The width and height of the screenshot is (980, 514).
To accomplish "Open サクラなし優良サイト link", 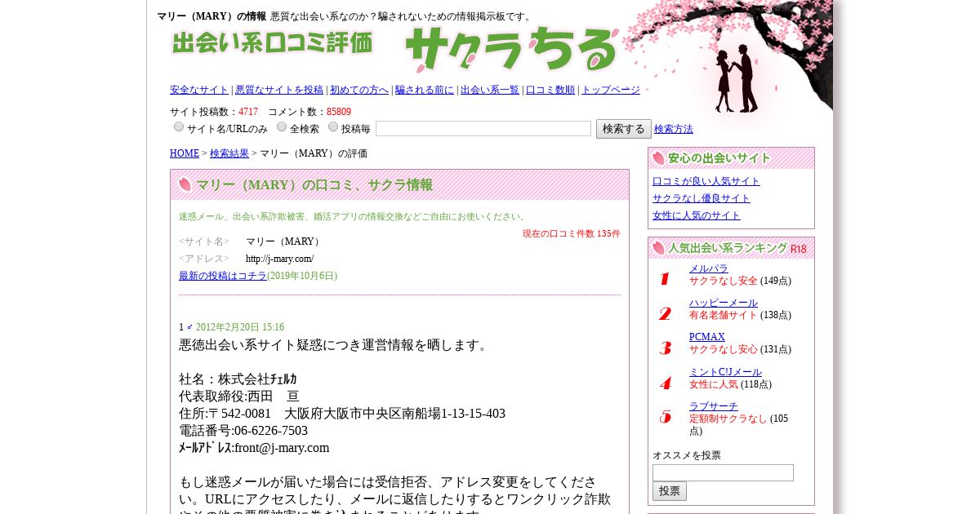I will coord(702,198).
